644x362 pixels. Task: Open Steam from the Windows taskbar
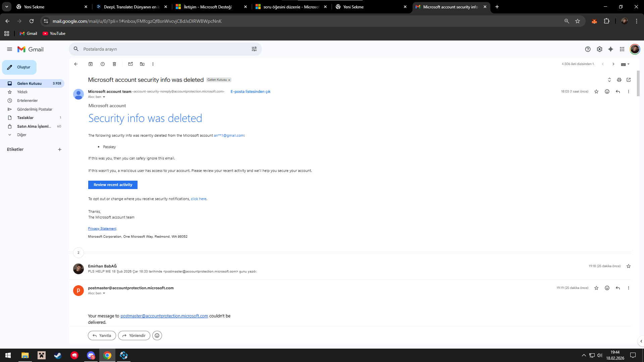click(58, 355)
